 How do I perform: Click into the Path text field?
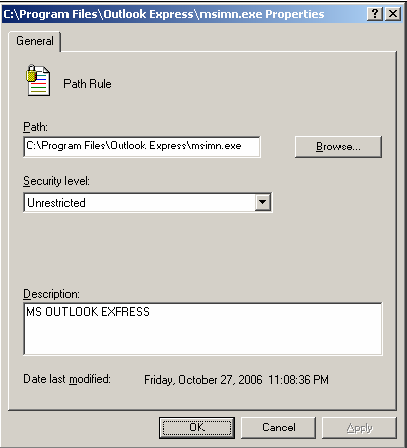(142, 146)
